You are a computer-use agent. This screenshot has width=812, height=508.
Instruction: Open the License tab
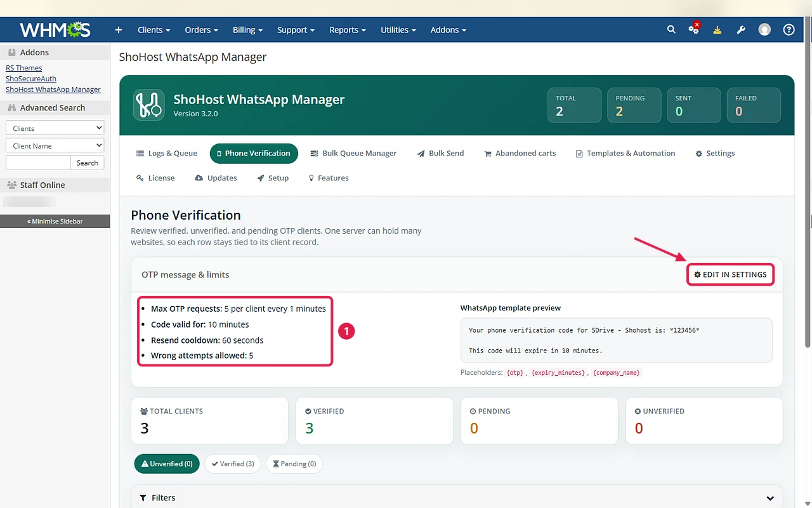[155, 178]
